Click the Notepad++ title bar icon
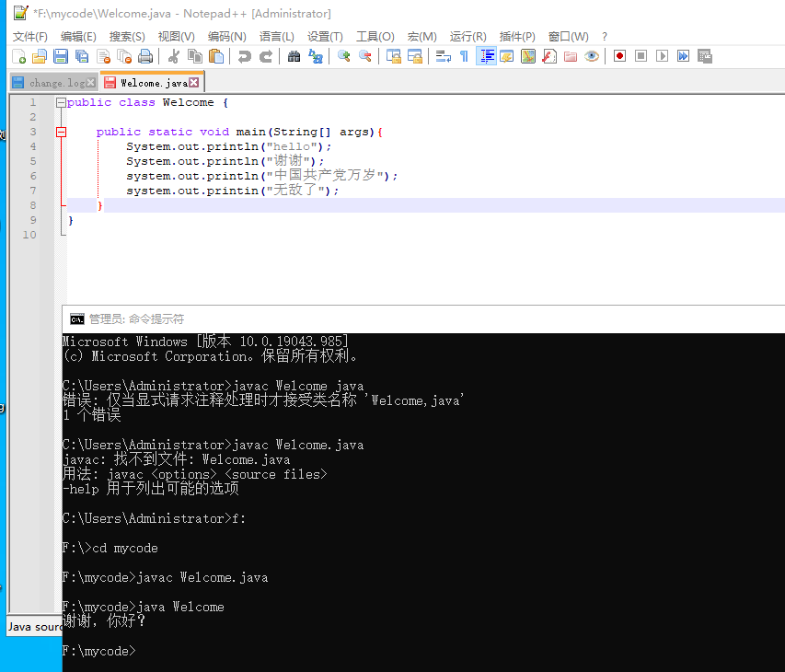Image resolution: width=785 pixels, height=672 pixels. (x=20, y=13)
